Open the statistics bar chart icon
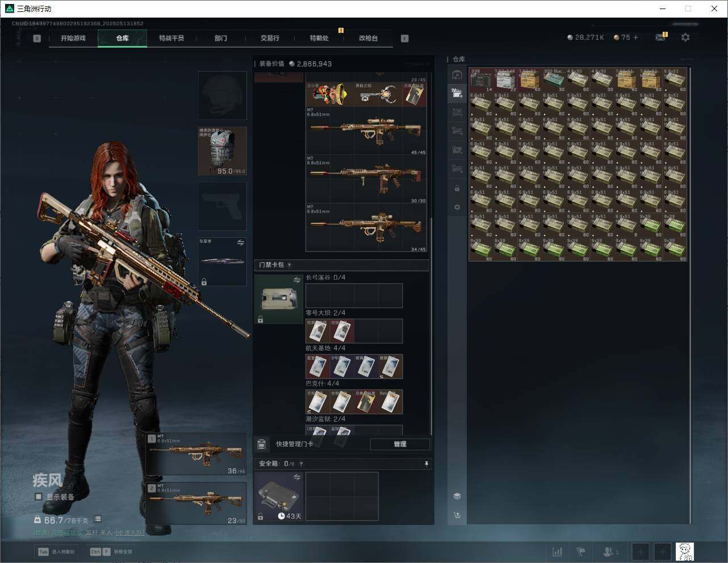 (558, 551)
